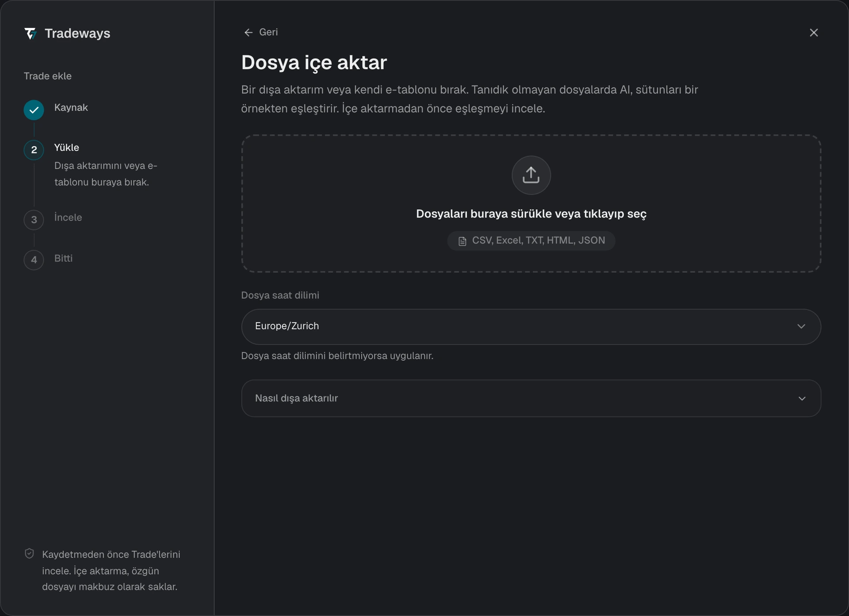Select the Bitti step label

coord(63,259)
